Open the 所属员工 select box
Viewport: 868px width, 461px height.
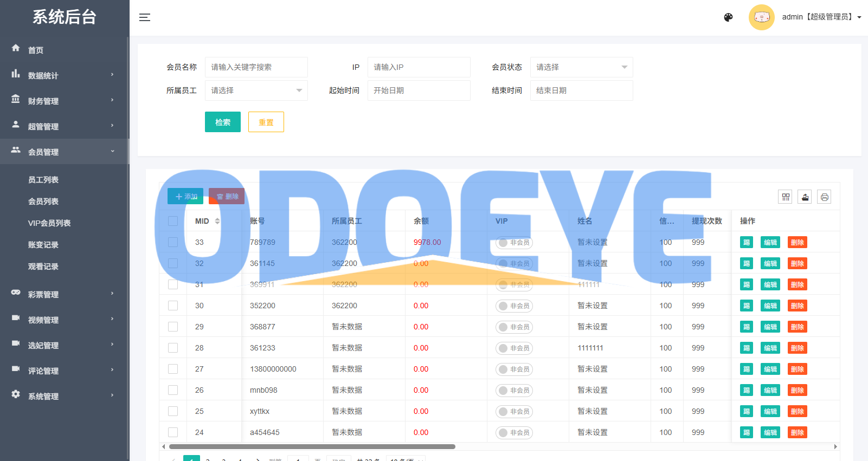(256, 90)
